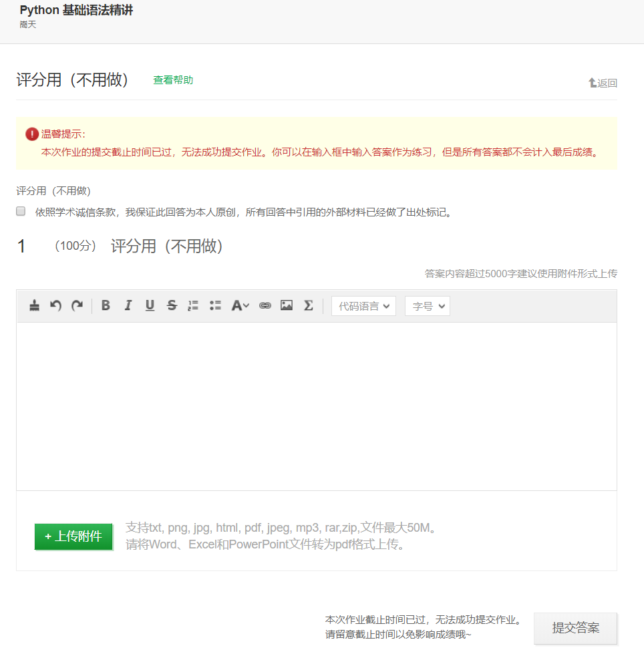
Task: Toggle bold text formatting
Action: 106,306
